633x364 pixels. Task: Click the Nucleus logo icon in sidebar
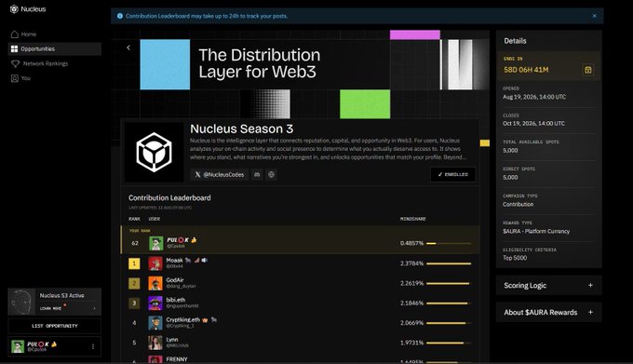14,9
